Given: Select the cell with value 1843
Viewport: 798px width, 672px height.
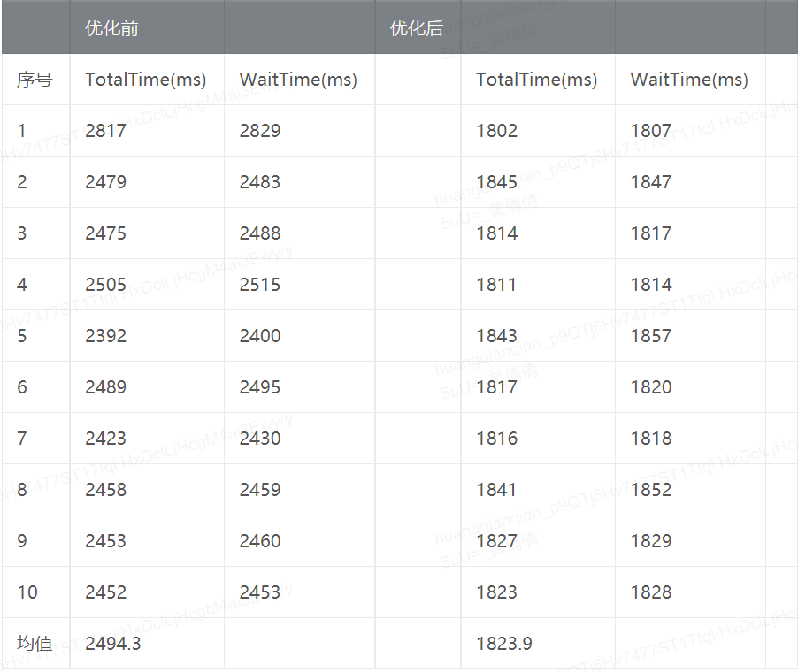Looking at the screenshot, I should coord(538,336).
